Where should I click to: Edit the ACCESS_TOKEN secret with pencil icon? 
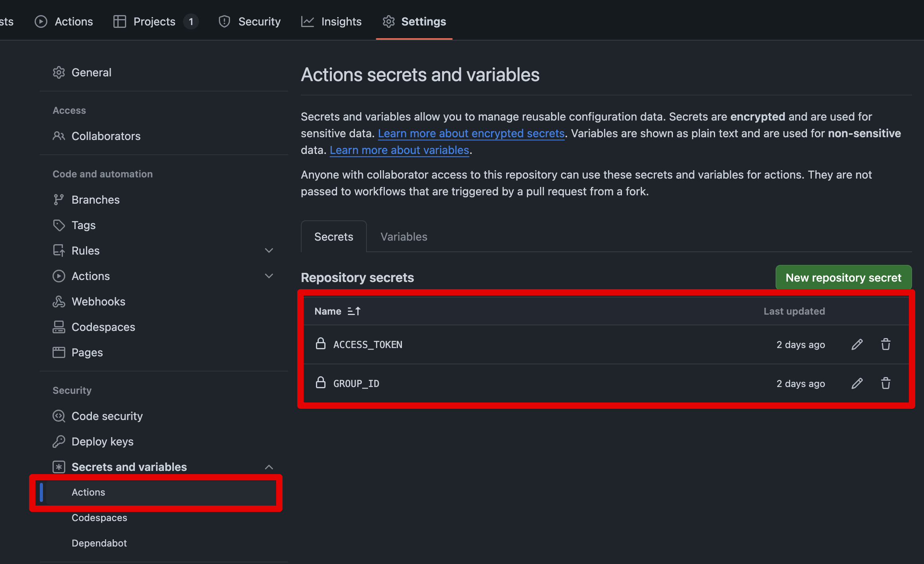(x=857, y=344)
